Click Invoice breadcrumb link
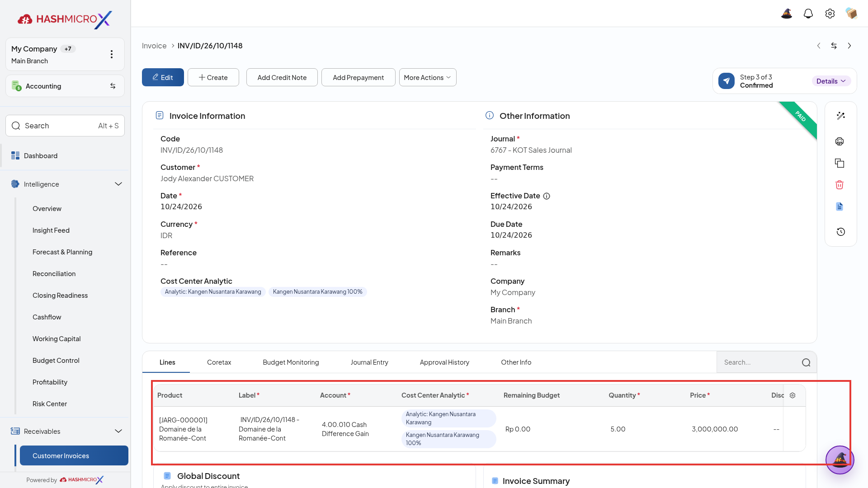The image size is (868, 488). (154, 46)
